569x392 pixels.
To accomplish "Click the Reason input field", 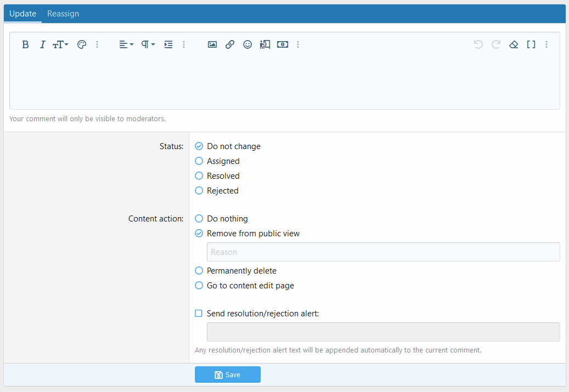I will [x=383, y=252].
